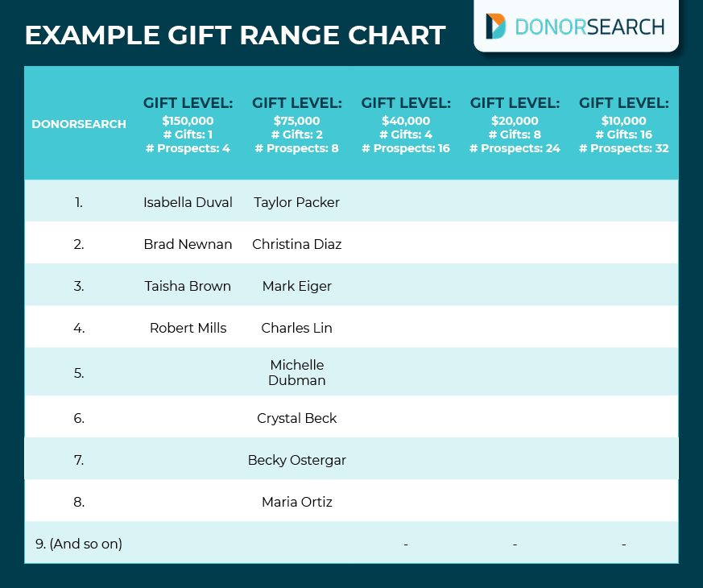Select the $75,000 gift level header

(297, 124)
